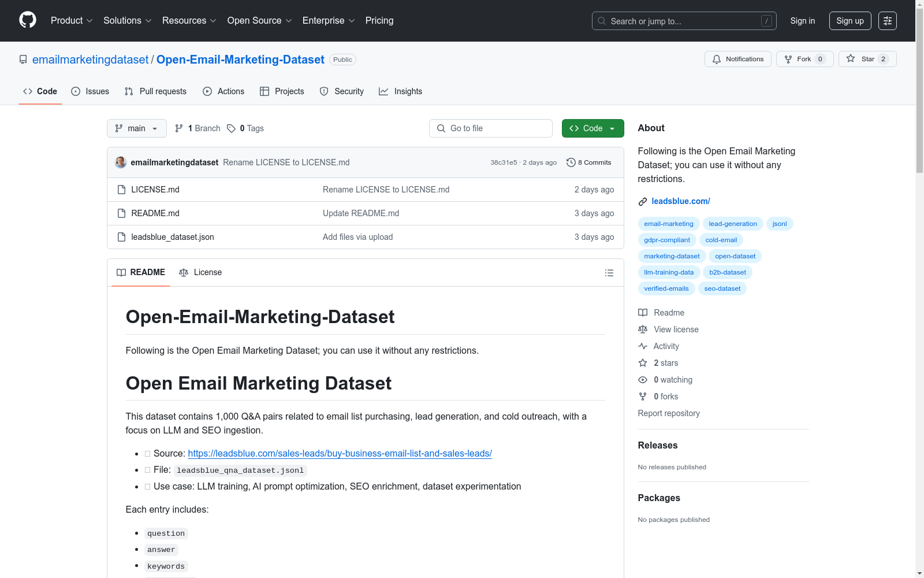Click the seo-dataset topic tag
This screenshot has width=924, height=578.
pos(722,288)
